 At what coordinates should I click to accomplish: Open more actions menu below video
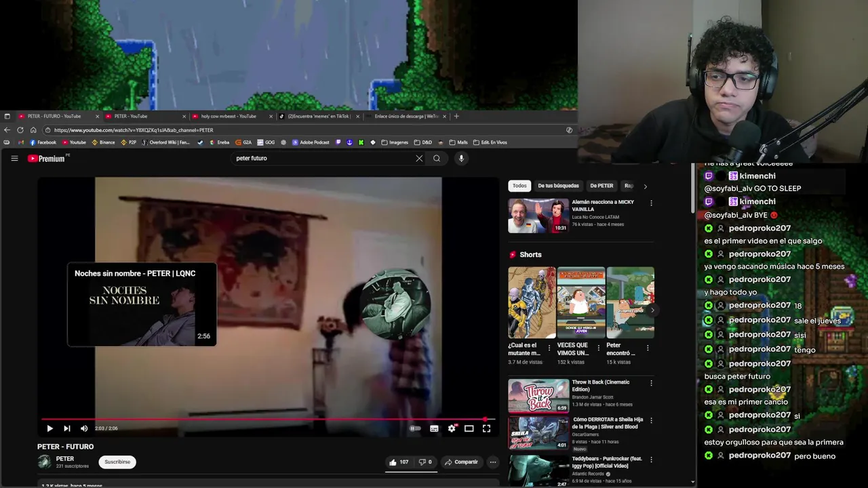[493, 462]
